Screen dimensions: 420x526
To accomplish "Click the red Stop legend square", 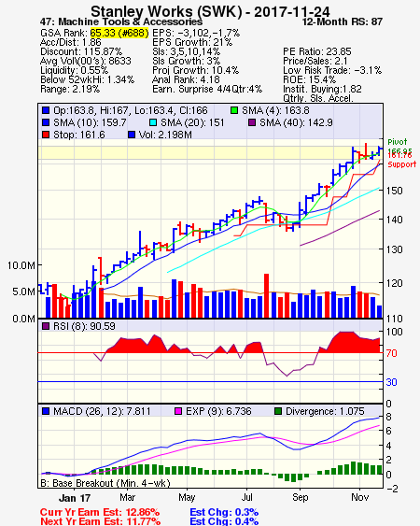I will point(46,135).
